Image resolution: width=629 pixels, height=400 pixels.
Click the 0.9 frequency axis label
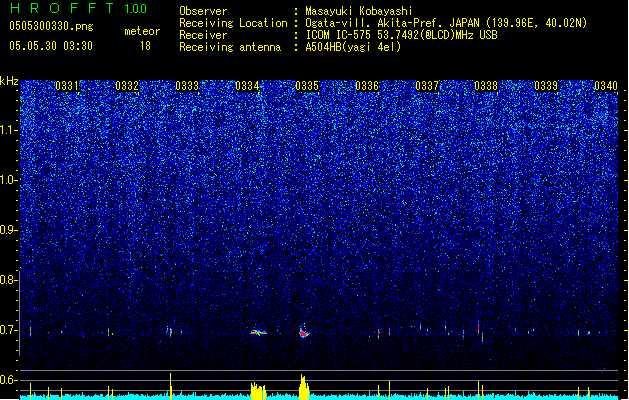(8, 230)
